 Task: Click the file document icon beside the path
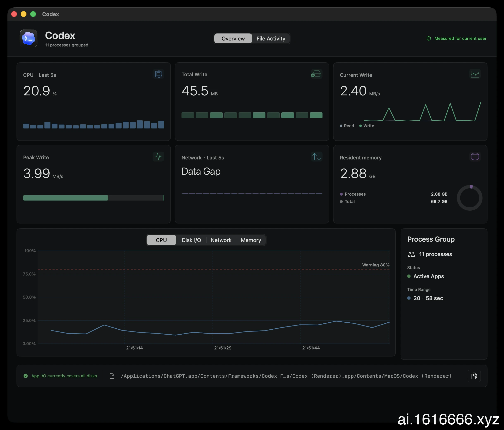point(112,376)
